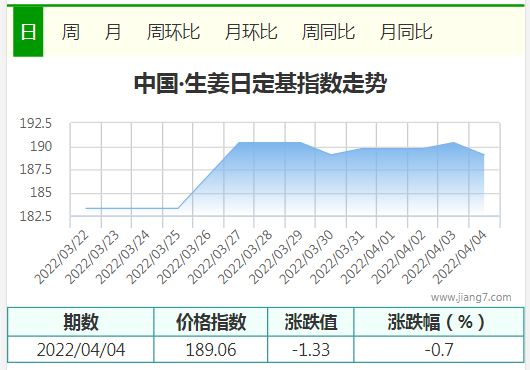Click the 2022/03/30 axis label
The height and width of the screenshot is (370, 530).
click(x=307, y=257)
